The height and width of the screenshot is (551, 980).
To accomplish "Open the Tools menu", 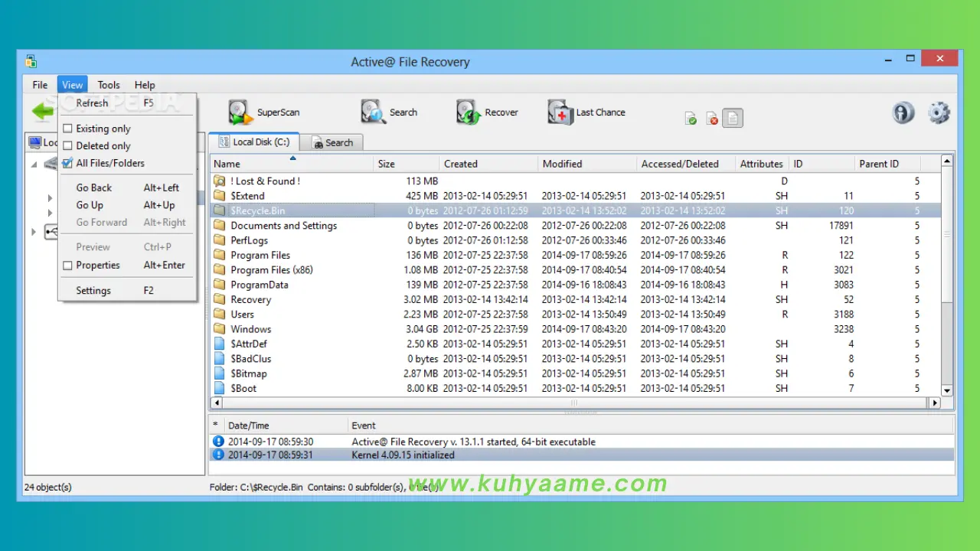I will (109, 85).
